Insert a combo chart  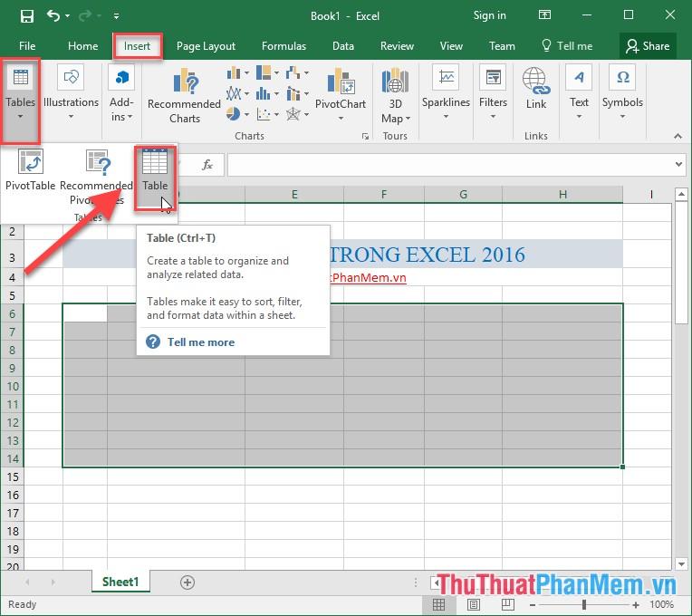pyautogui.click(x=297, y=93)
